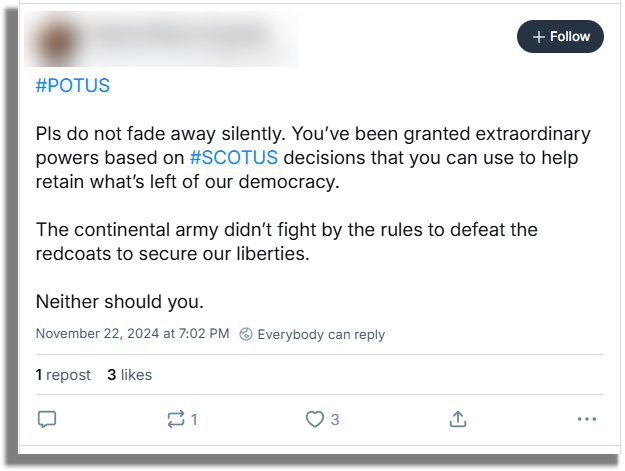Open the #POTUS hashtag
The height and width of the screenshot is (471, 625).
(72, 86)
